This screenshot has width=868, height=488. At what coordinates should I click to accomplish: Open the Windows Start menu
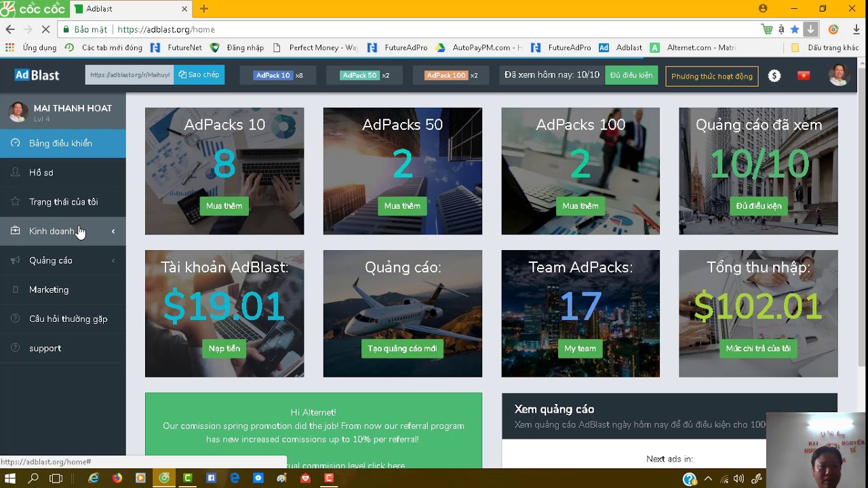click(x=10, y=479)
